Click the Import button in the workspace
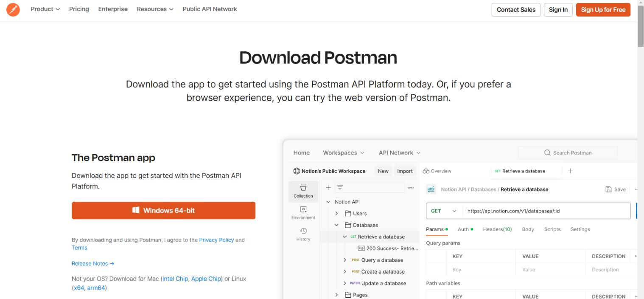644x299 pixels. (405, 171)
